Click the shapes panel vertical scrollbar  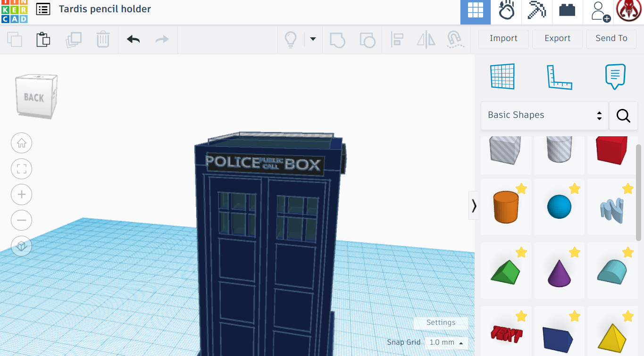click(x=639, y=192)
